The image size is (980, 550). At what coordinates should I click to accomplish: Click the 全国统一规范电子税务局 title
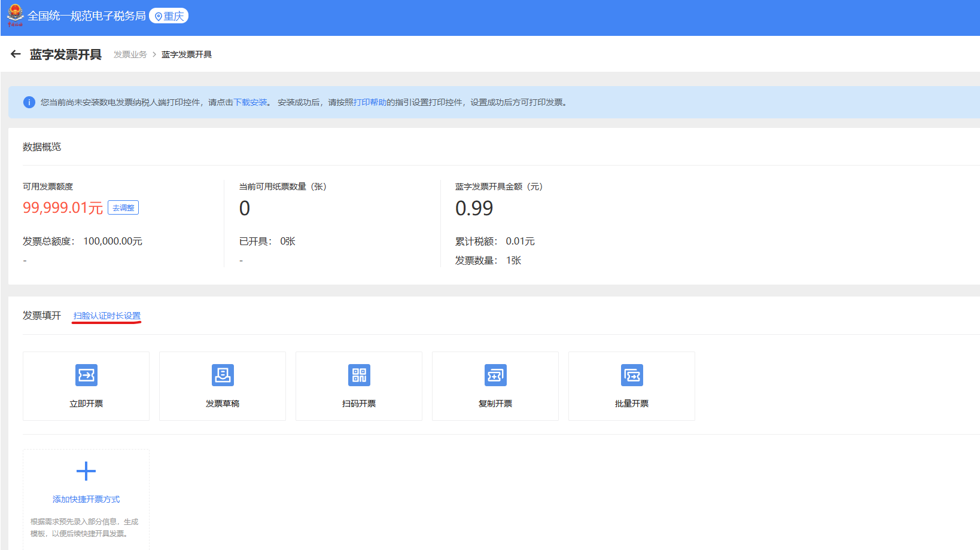87,16
